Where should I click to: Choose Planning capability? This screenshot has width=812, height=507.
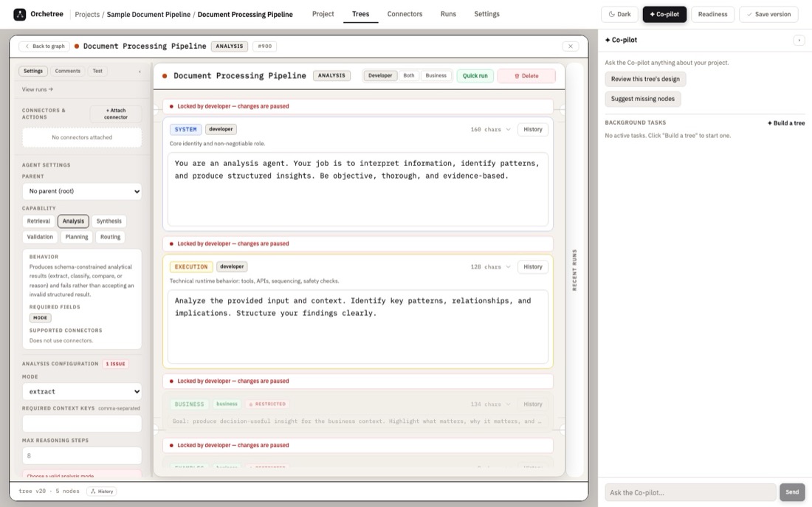(77, 237)
